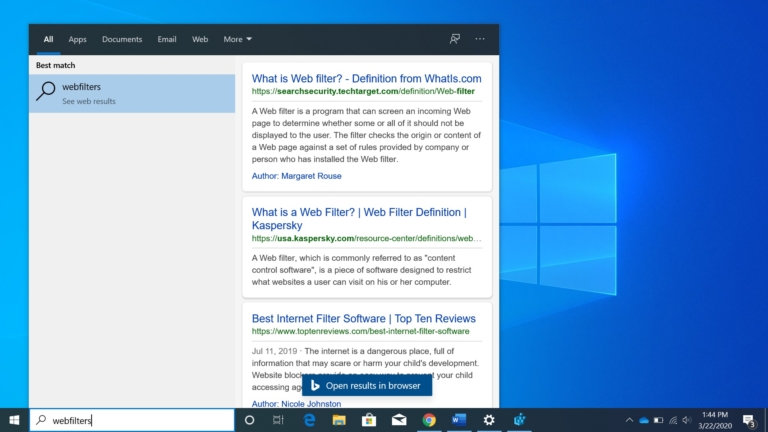
Task: Show hidden tray icons arrow
Action: [x=629, y=420]
